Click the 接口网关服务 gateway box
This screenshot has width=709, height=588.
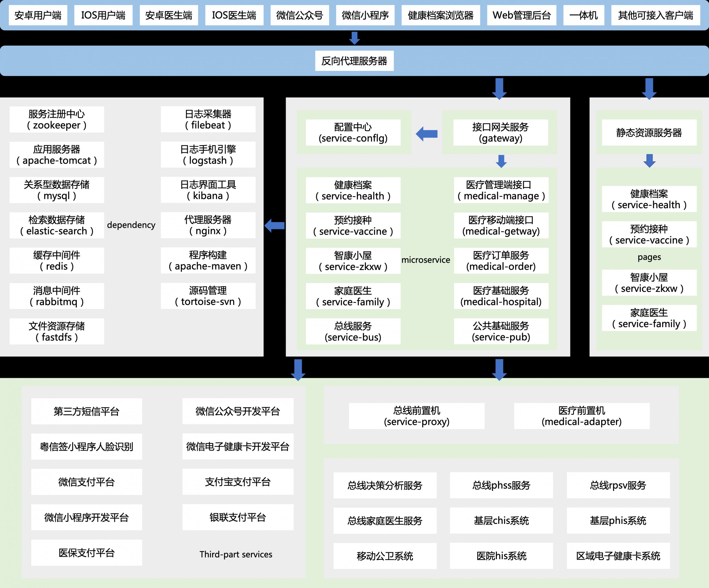(500, 132)
